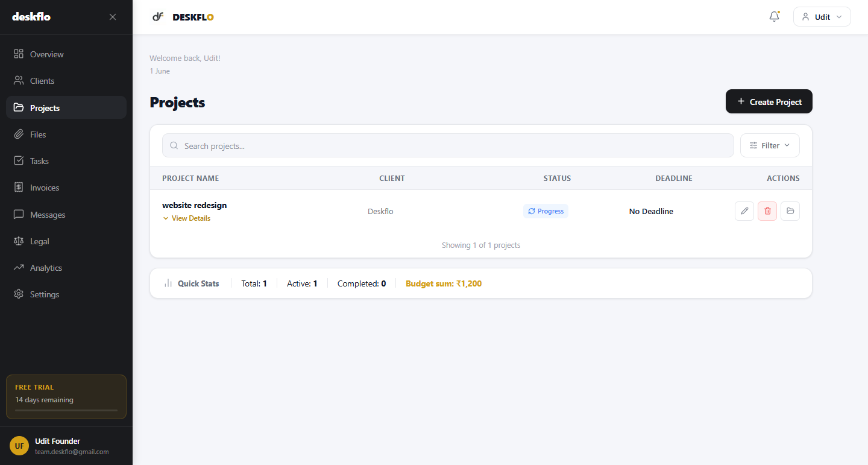This screenshot has height=465, width=868.
Task: Click the Legal scales icon
Action: [19, 241]
